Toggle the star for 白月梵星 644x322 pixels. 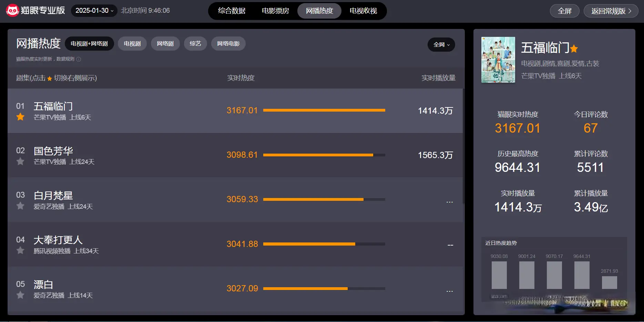pos(20,206)
